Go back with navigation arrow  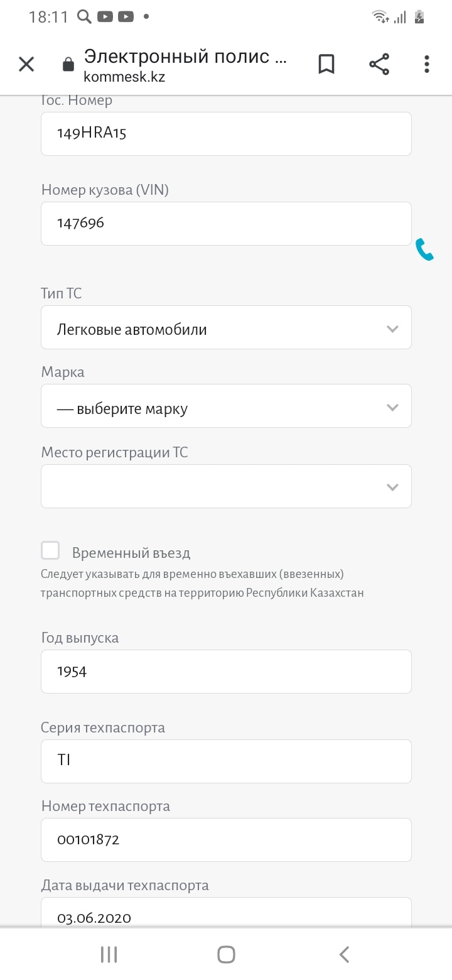(344, 955)
